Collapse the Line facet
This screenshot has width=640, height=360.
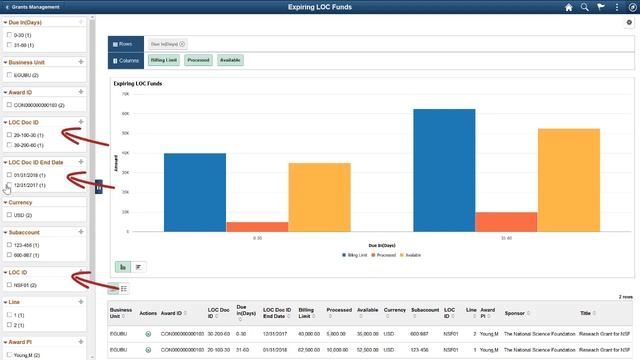coord(5,302)
